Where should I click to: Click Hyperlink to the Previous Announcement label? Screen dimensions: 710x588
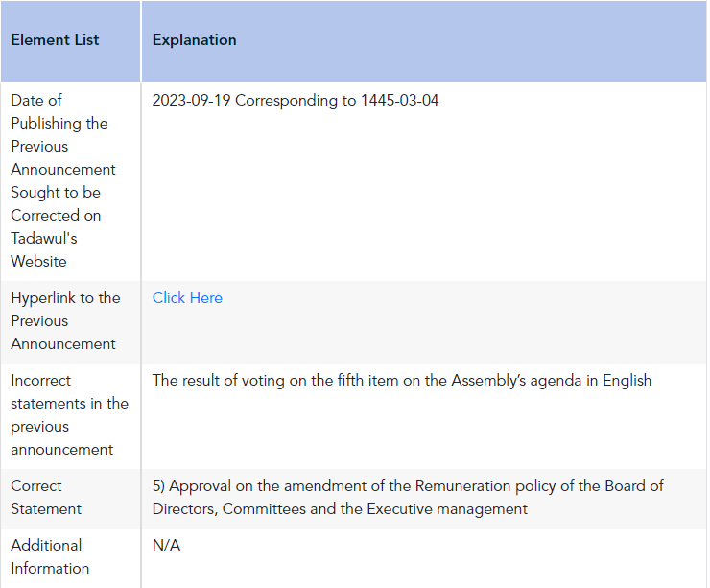pos(65,321)
